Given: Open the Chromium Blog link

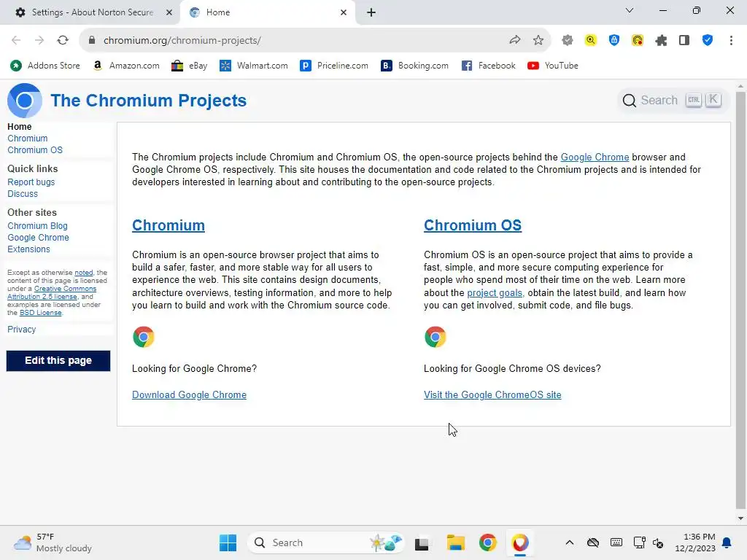Looking at the screenshot, I should pos(37,226).
